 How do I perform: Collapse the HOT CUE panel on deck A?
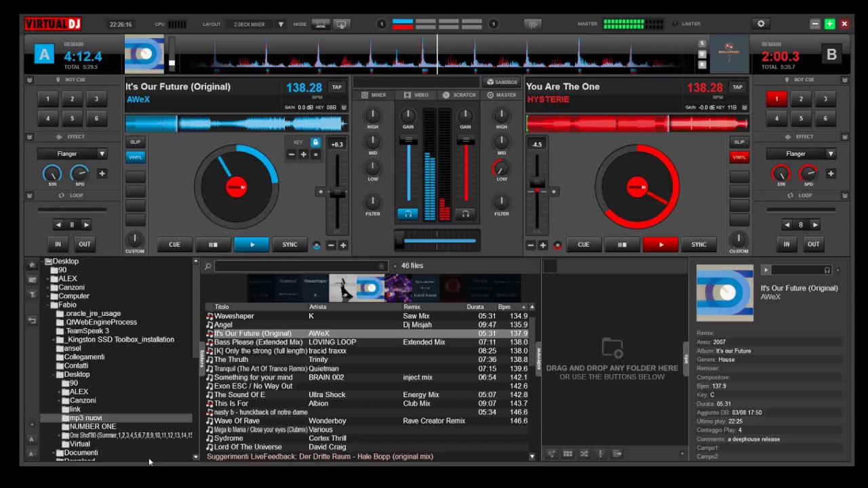click(29, 80)
